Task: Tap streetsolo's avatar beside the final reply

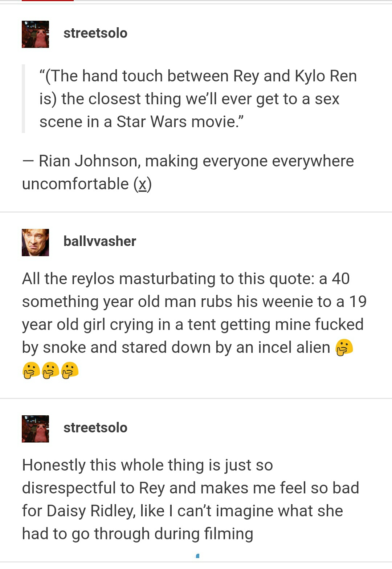Action: pyautogui.click(x=35, y=429)
